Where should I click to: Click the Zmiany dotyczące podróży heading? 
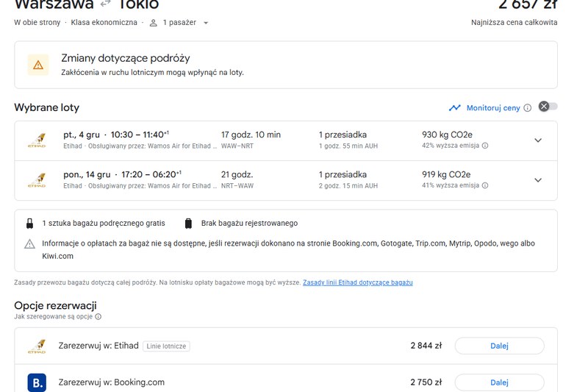coord(126,59)
